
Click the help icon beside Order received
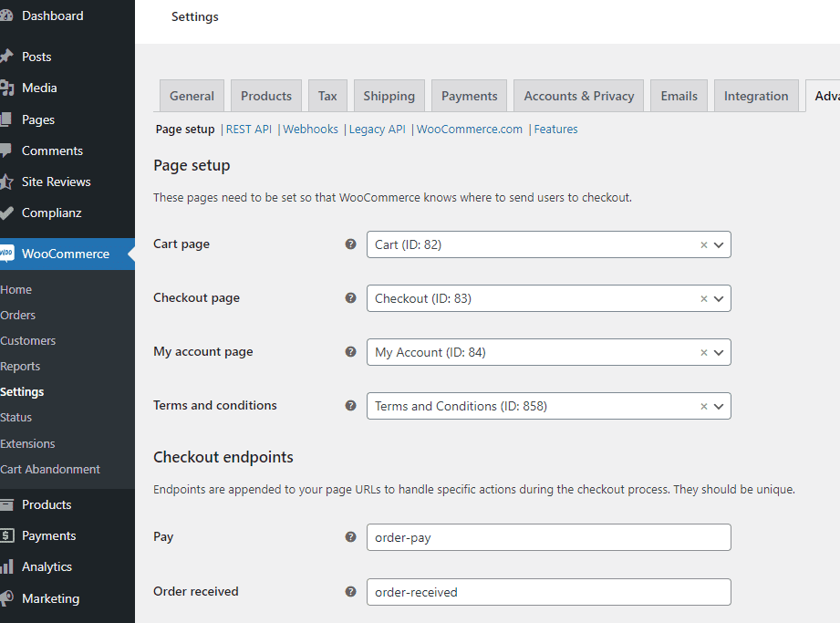[x=351, y=592]
